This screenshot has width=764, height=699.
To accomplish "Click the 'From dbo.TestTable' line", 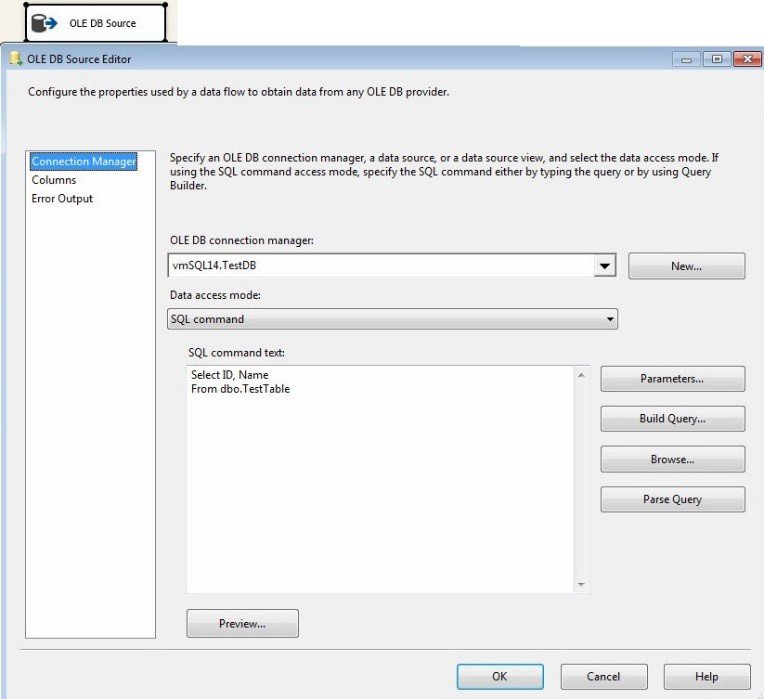I will [x=240, y=389].
